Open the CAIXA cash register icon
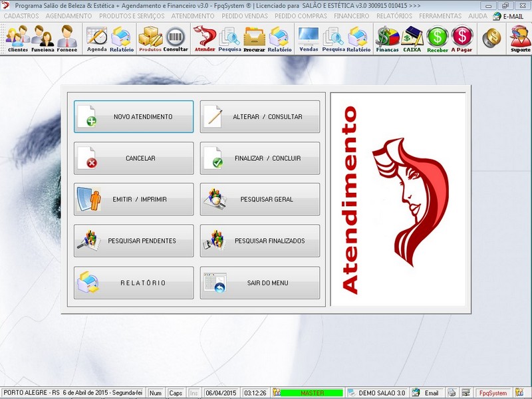The width and height of the screenshot is (532, 399). tap(412, 39)
